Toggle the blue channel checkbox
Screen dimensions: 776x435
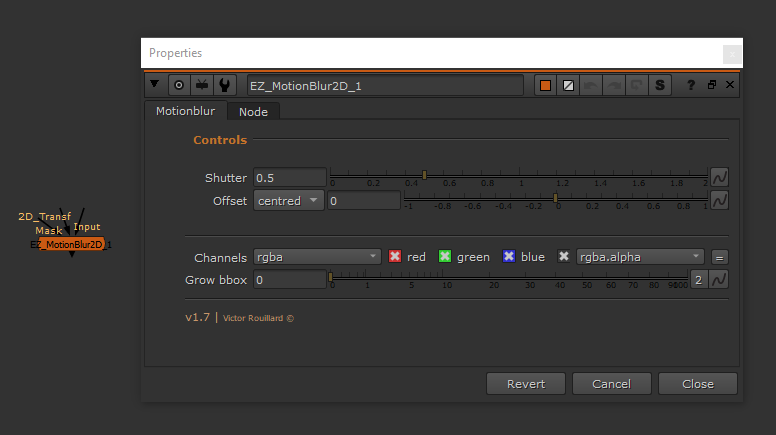[509, 257]
